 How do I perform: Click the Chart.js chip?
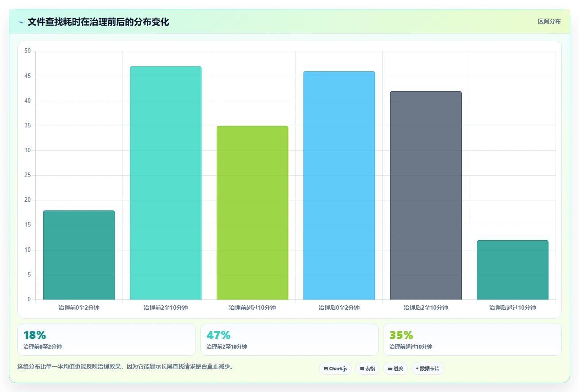(x=335, y=369)
